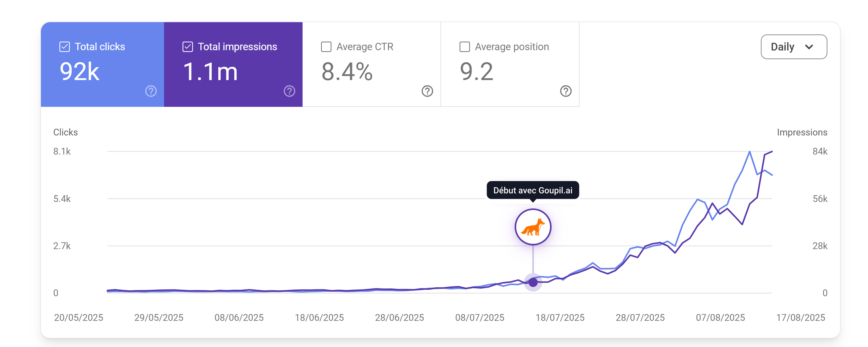Click the orange fox Goupil.ai icon
The image size is (868, 347).
click(x=533, y=227)
